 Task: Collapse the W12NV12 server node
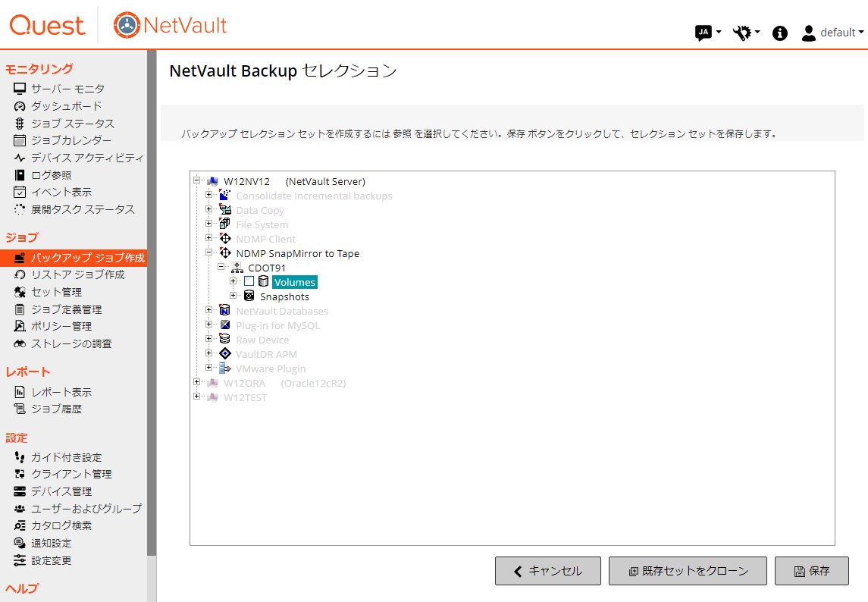click(196, 180)
